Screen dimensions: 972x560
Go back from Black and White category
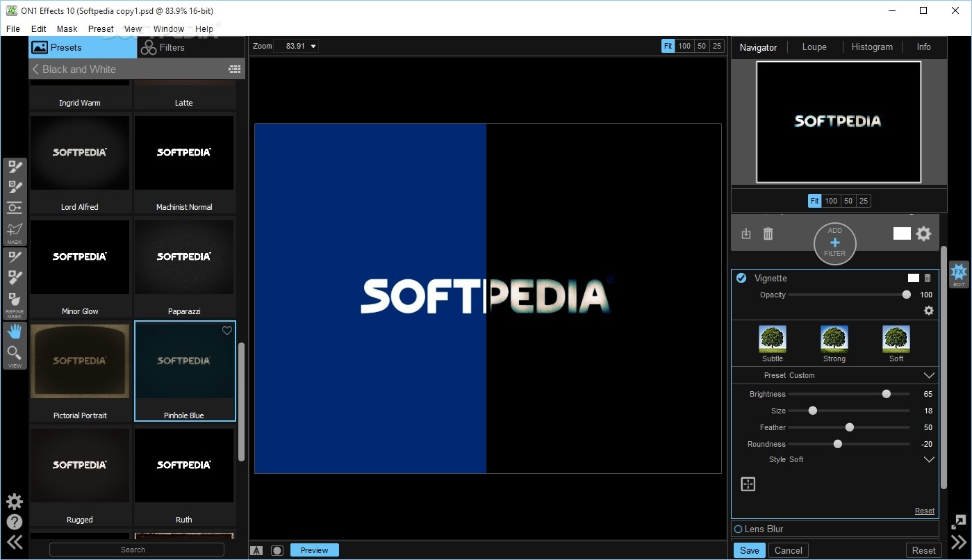coord(35,69)
